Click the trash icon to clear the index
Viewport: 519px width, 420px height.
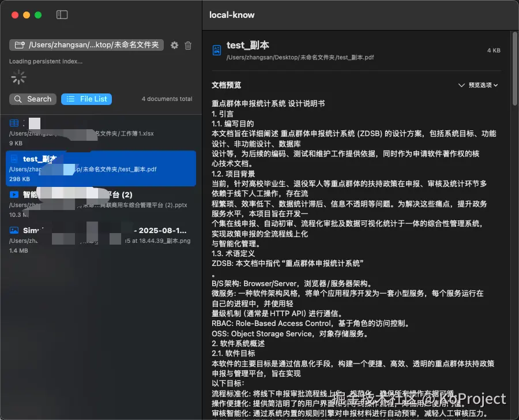pyautogui.click(x=188, y=44)
